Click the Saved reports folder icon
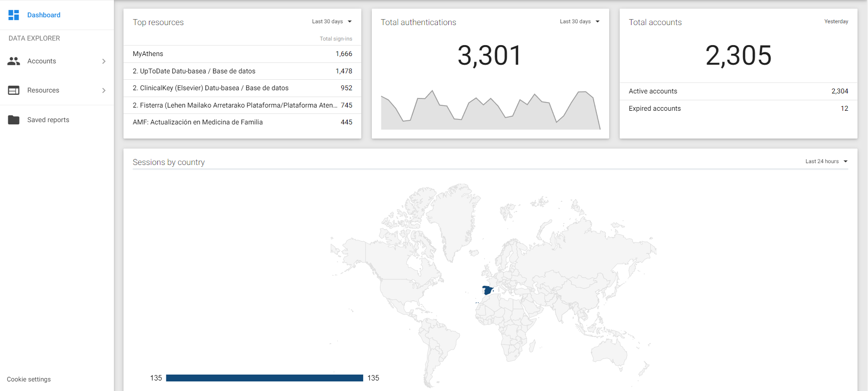 [14, 120]
